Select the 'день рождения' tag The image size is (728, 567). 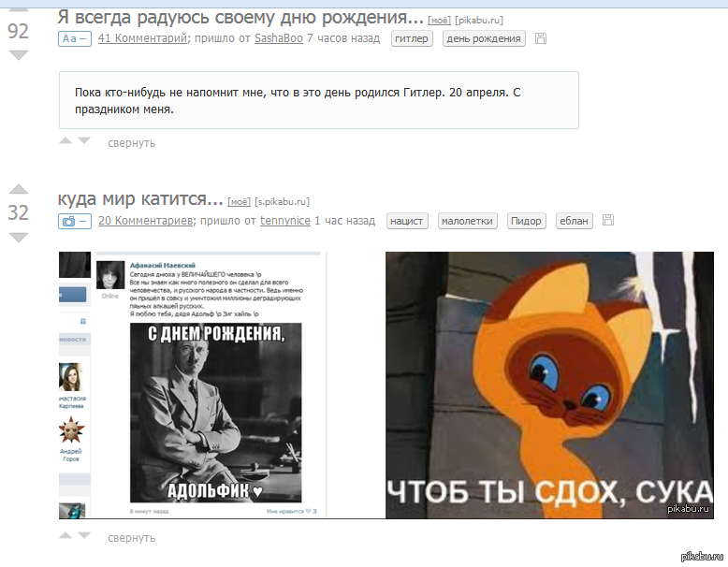(483, 38)
